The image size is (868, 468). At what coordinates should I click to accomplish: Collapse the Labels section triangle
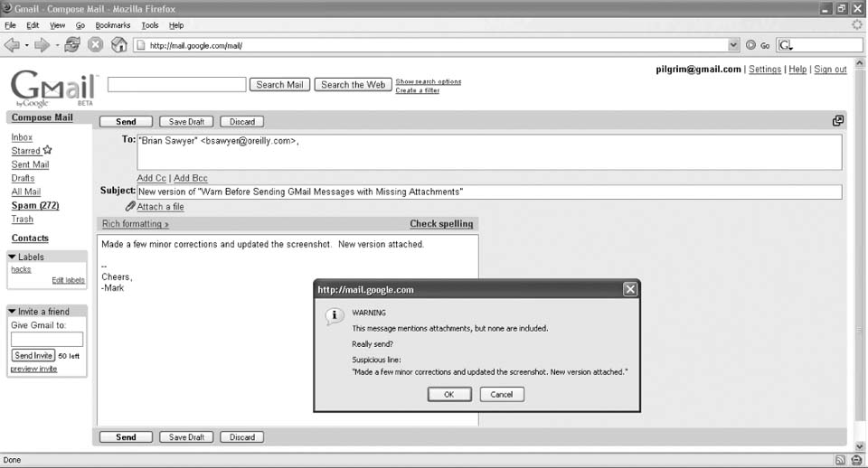(13, 257)
